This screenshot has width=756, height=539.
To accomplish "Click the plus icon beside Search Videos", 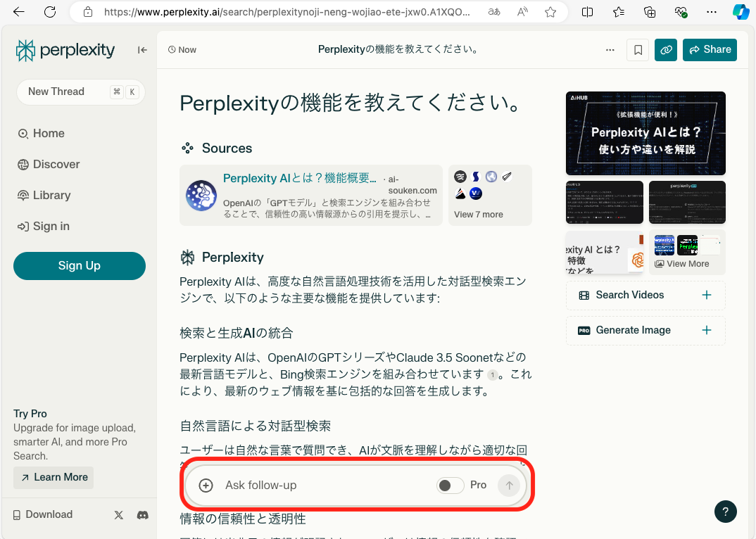I will pos(706,295).
